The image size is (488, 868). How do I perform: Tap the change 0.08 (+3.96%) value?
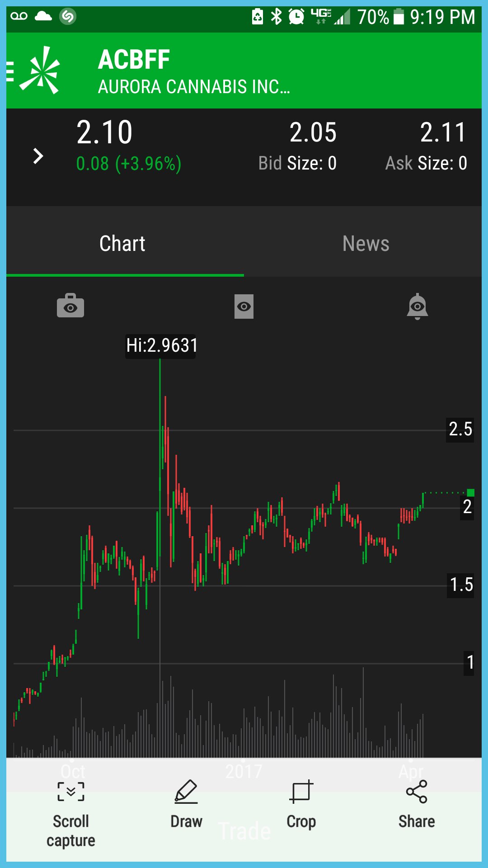[x=129, y=164]
